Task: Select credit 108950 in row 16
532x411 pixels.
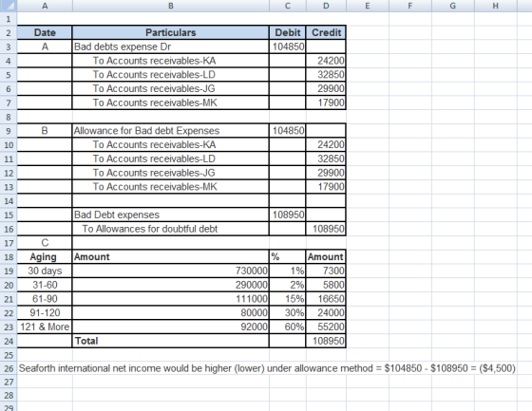Action: pos(326,229)
